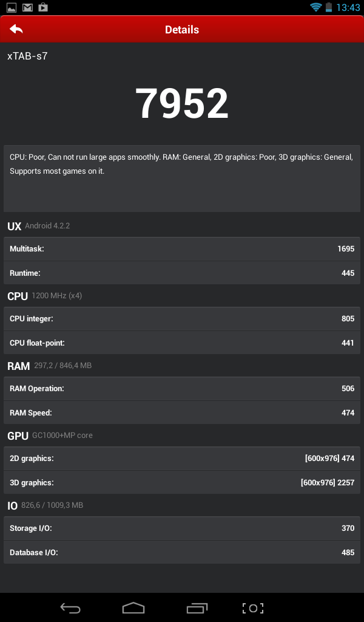Open the mail notification icon in status bar

(x=27, y=8)
